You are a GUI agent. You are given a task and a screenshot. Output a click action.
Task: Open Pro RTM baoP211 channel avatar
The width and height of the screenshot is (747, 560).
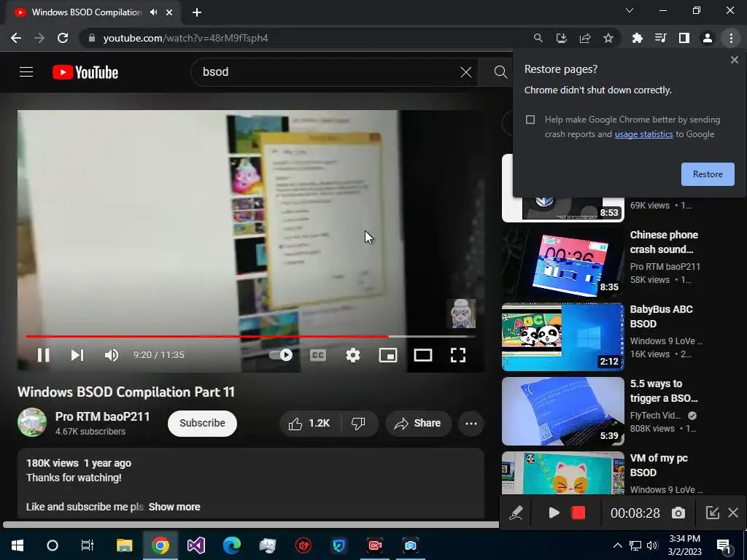(x=32, y=422)
